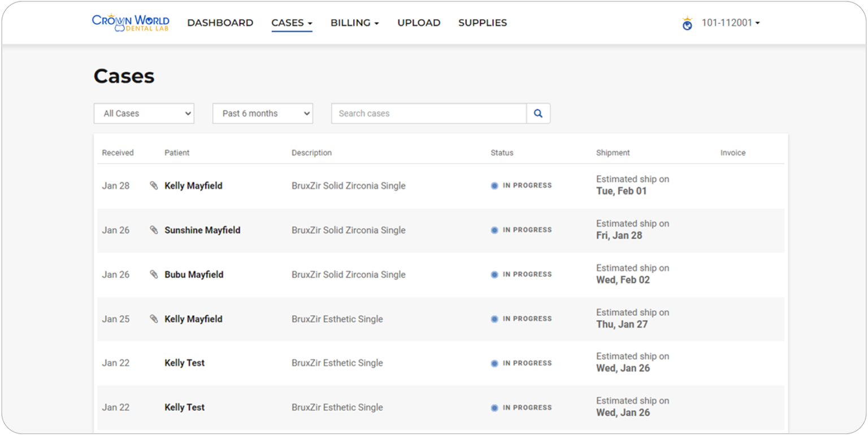The image size is (868, 435).
Task: Open the Supplies page
Action: pos(482,23)
